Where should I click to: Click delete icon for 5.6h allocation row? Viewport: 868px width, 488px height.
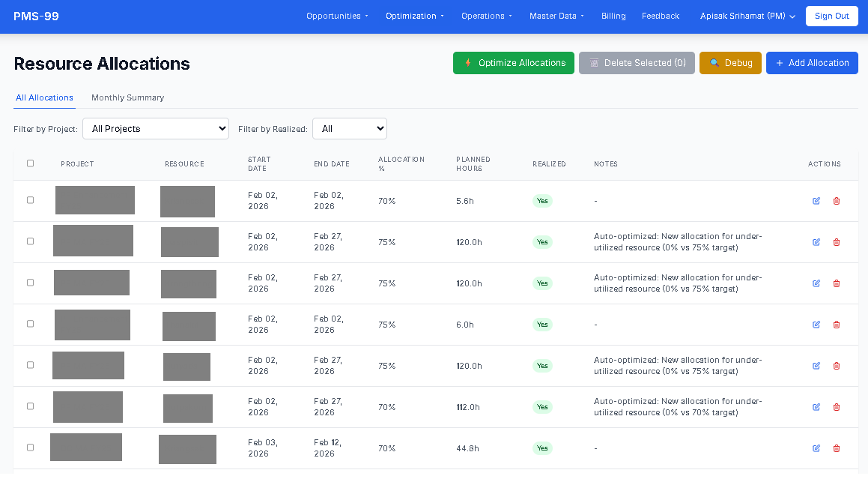click(837, 201)
